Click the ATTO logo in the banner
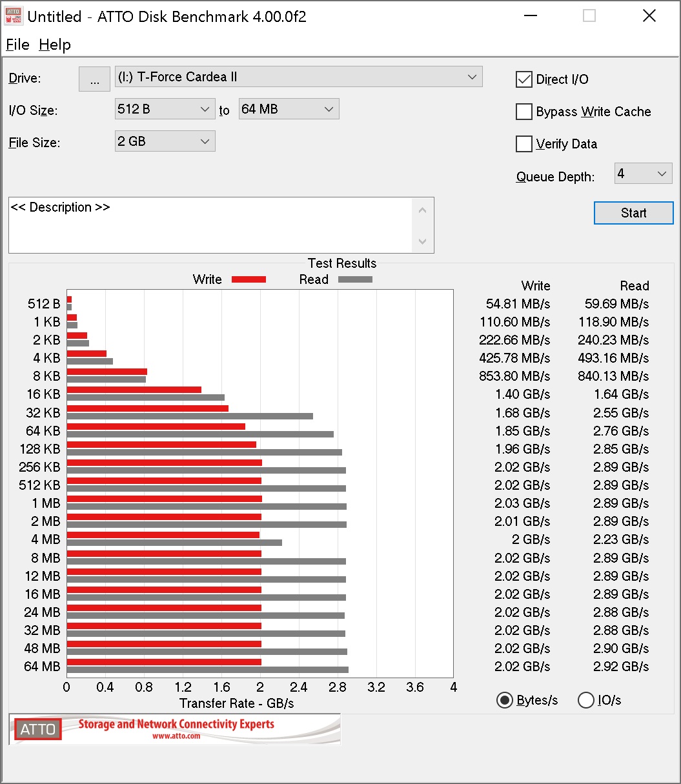 click(x=38, y=729)
